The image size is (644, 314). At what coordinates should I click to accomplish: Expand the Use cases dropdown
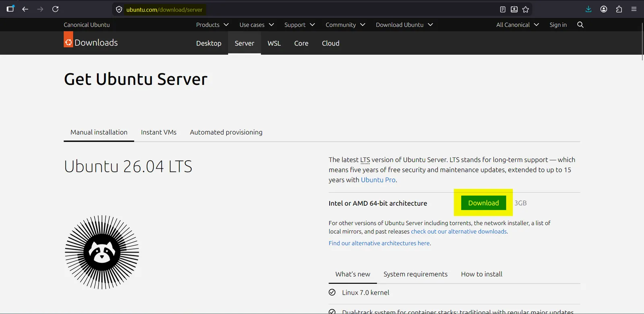click(257, 25)
